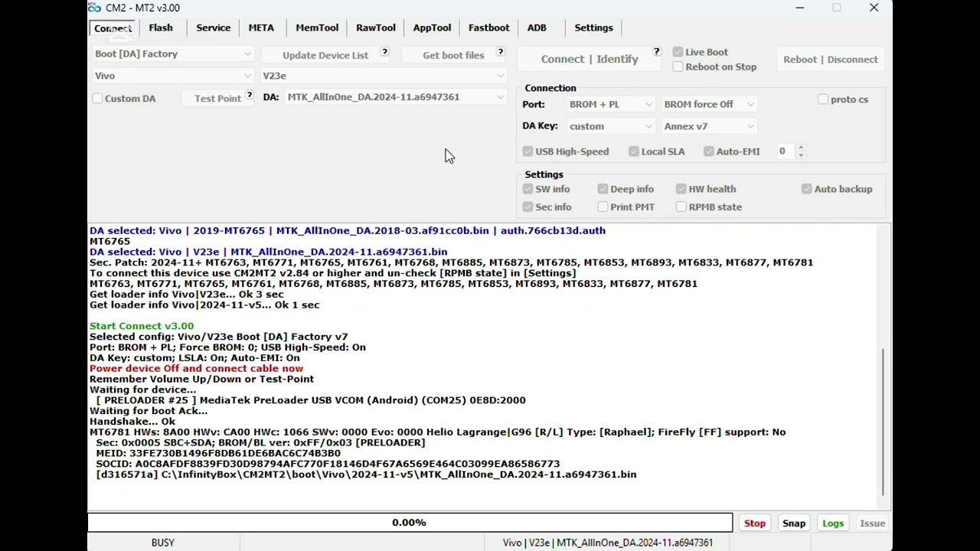The height and width of the screenshot is (551, 980).
Task: Click the CM2 app logo in title bar
Action: click(95, 8)
